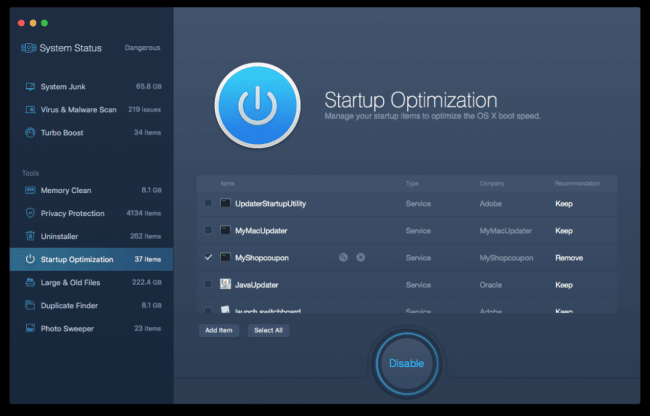Uncheck the MyShopcoupon checkbox
The image size is (650, 416).
[x=208, y=257]
